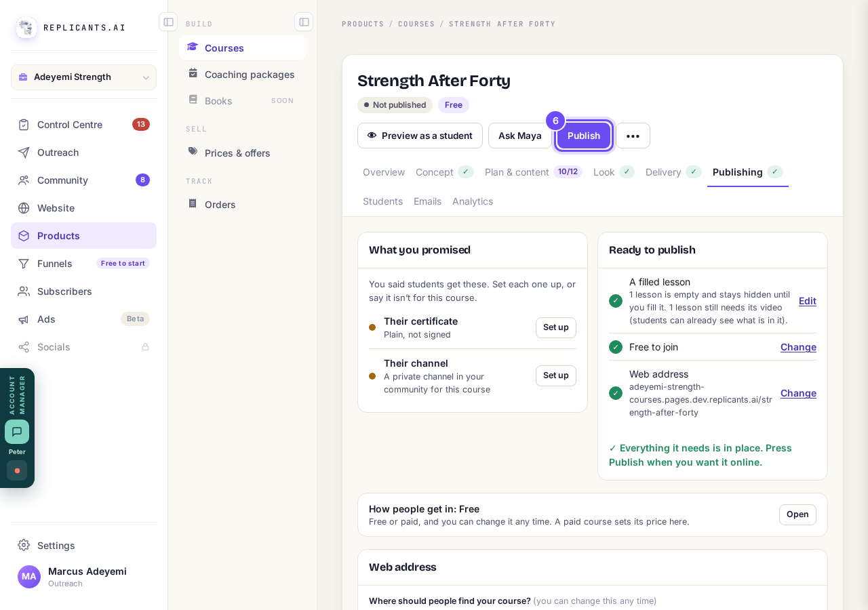868x610 pixels.
Task: Click the Publish button
Action: click(x=584, y=136)
